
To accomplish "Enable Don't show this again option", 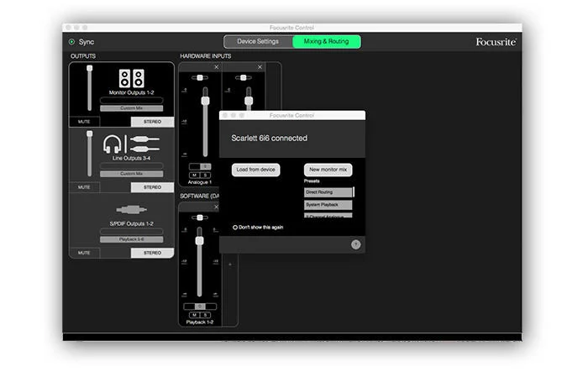I will (x=235, y=227).
